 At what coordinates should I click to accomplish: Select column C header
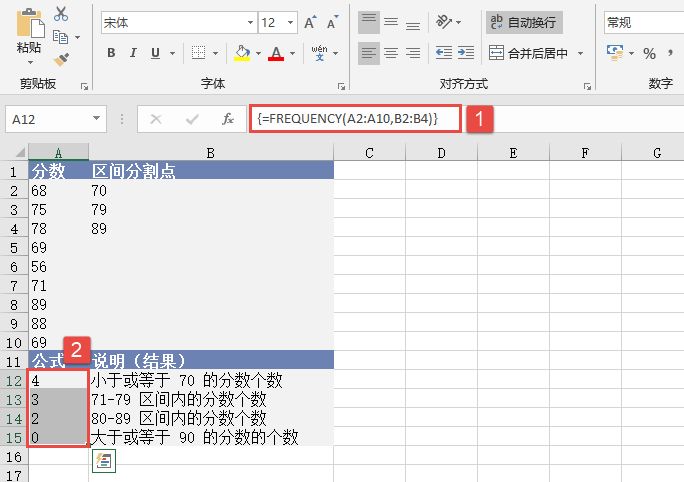[369, 153]
